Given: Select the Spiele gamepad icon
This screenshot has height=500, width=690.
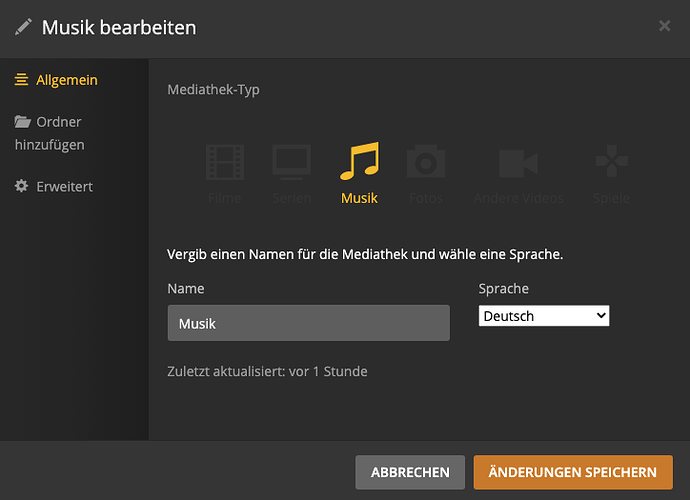Looking at the screenshot, I should tap(610, 163).
